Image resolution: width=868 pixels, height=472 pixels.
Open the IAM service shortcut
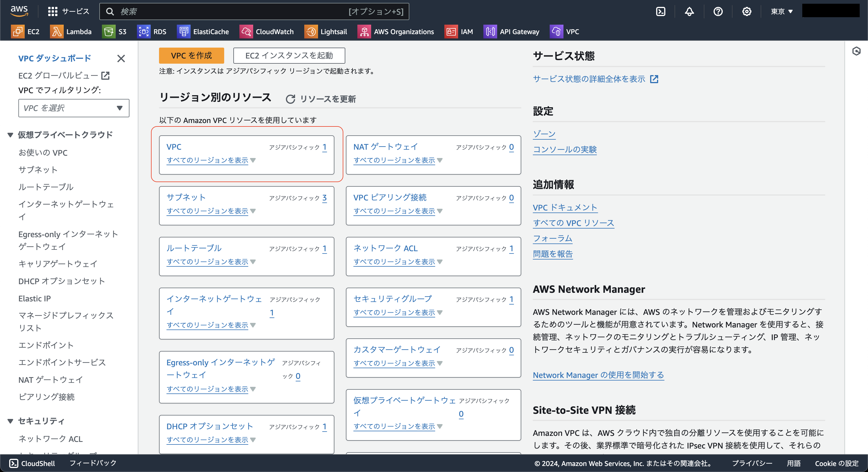(459, 31)
